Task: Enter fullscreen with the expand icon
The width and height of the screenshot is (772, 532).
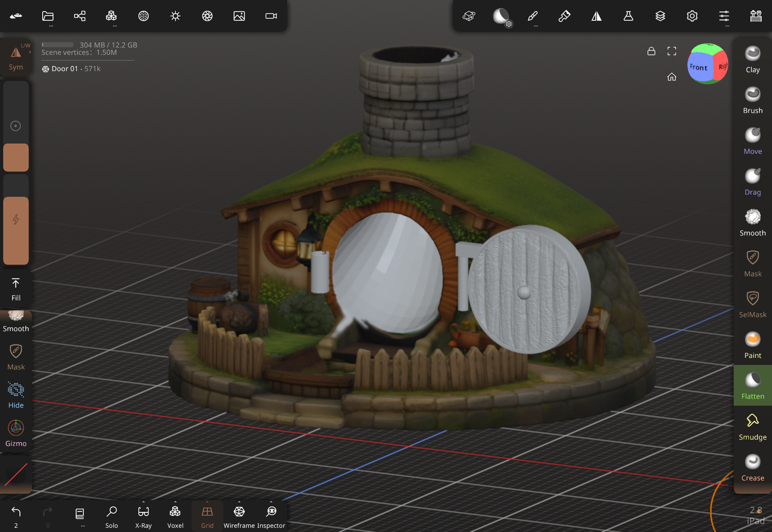Action: pyautogui.click(x=672, y=51)
